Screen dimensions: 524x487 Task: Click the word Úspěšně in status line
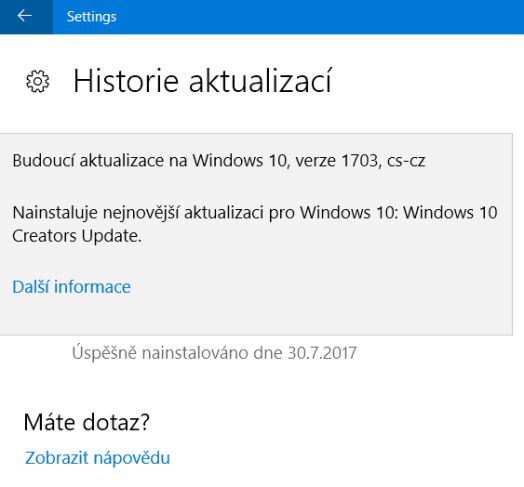104,353
